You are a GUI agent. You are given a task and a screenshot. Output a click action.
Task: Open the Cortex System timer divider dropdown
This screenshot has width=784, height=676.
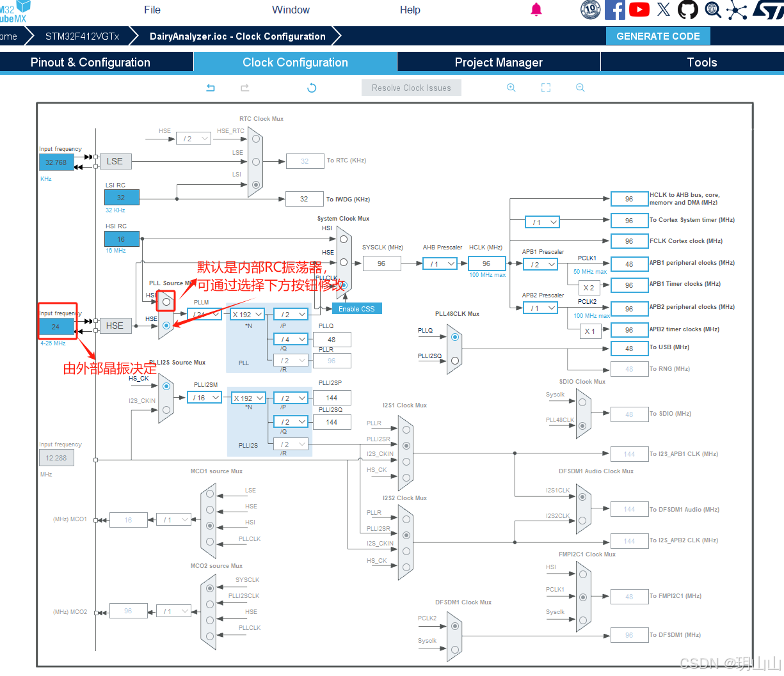pos(542,222)
